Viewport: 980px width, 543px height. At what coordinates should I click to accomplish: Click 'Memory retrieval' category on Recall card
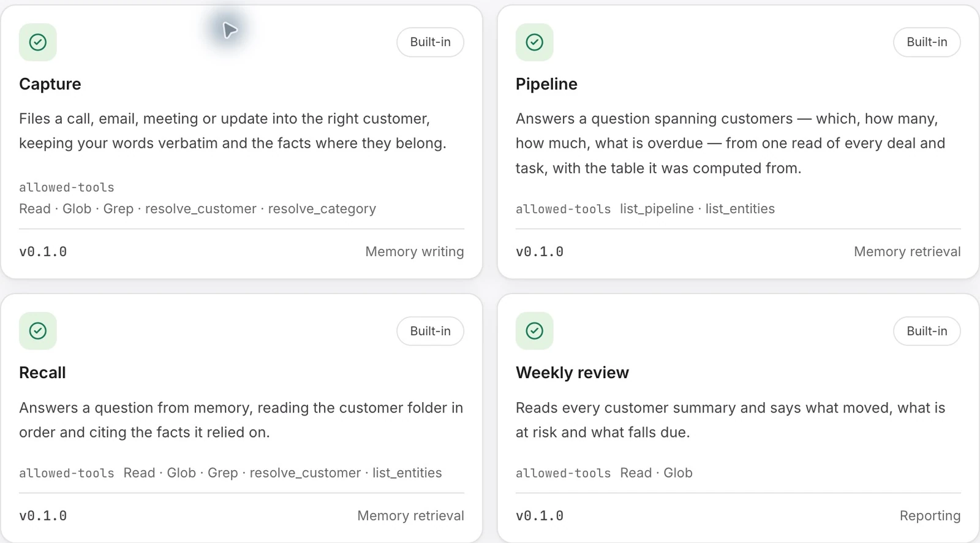(x=410, y=516)
